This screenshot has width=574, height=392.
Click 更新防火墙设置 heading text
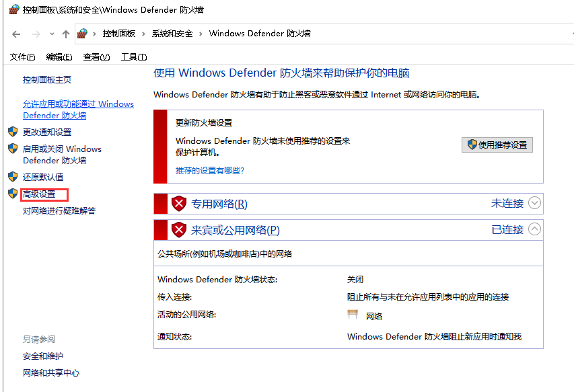pyautogui.click(x=204, y=123)
